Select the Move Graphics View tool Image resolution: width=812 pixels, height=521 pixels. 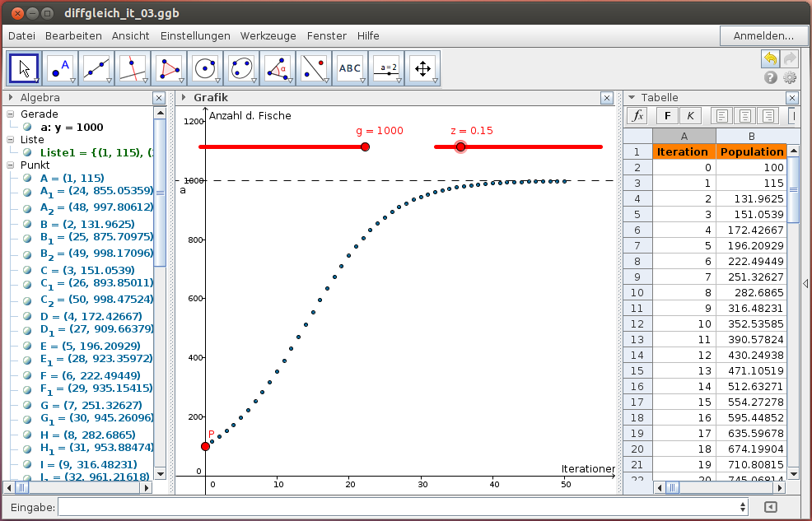(422, 68)
